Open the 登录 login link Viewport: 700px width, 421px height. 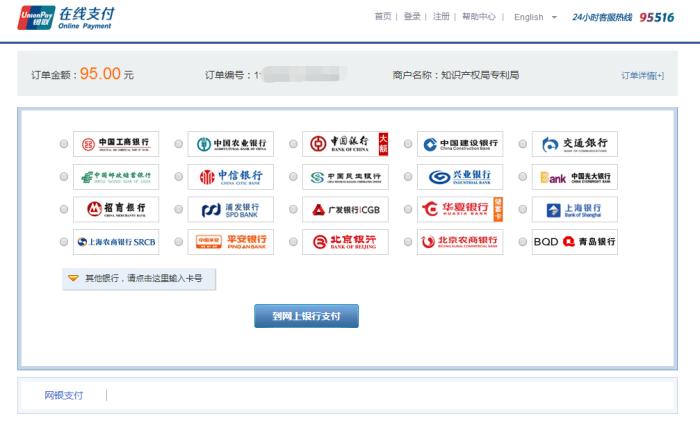tap(412, 17)
